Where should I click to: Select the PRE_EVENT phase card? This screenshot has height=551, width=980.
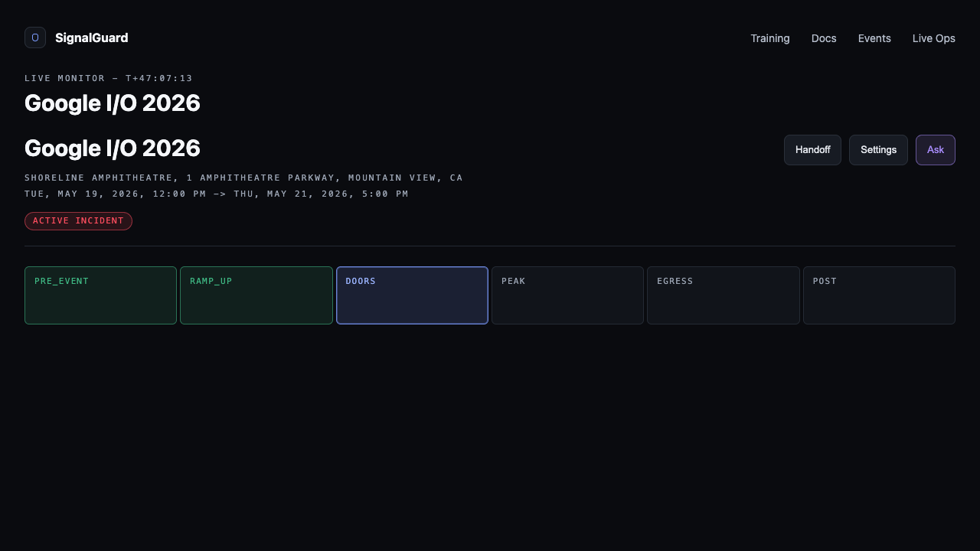pyautogui.click(x=100, y=295)
